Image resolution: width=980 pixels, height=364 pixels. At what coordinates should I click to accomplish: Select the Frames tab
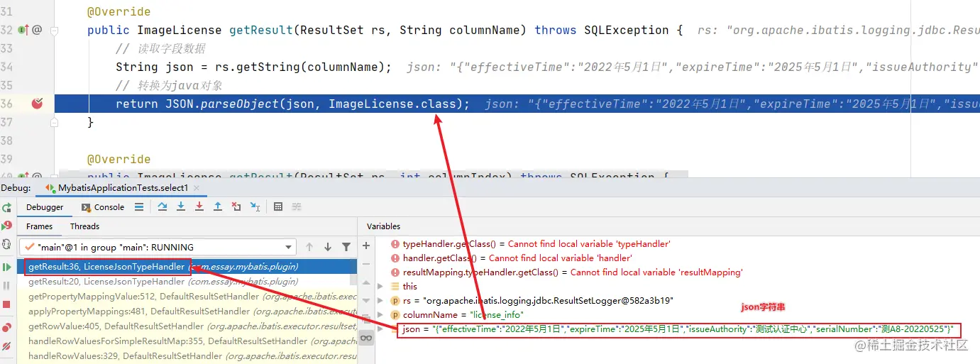39,226
